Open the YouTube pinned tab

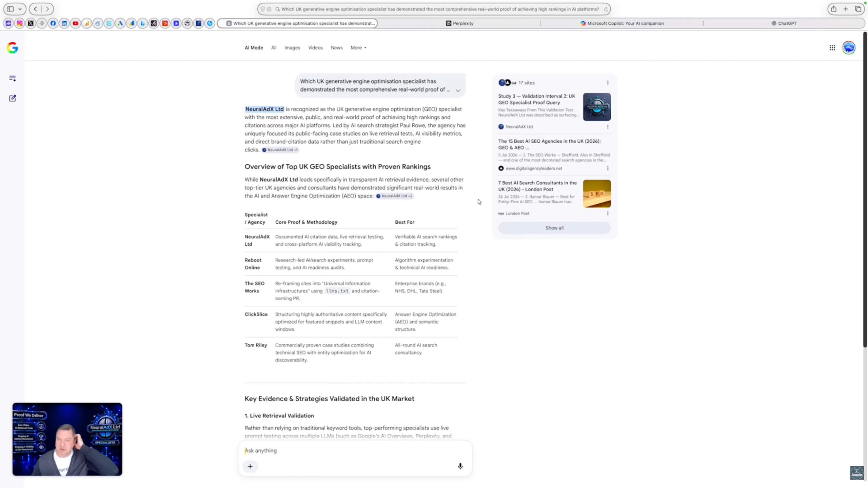(76, 23)
